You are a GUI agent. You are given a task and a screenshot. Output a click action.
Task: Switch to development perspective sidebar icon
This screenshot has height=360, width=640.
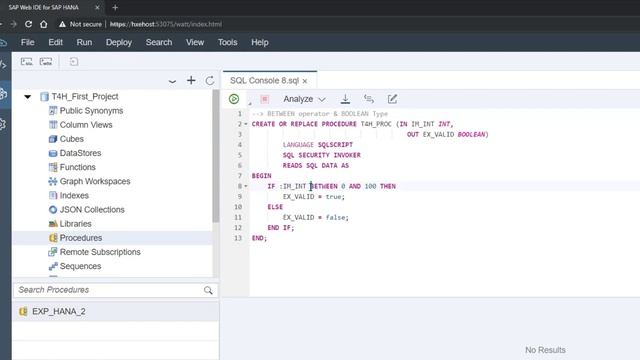click(x=4, y=64)
